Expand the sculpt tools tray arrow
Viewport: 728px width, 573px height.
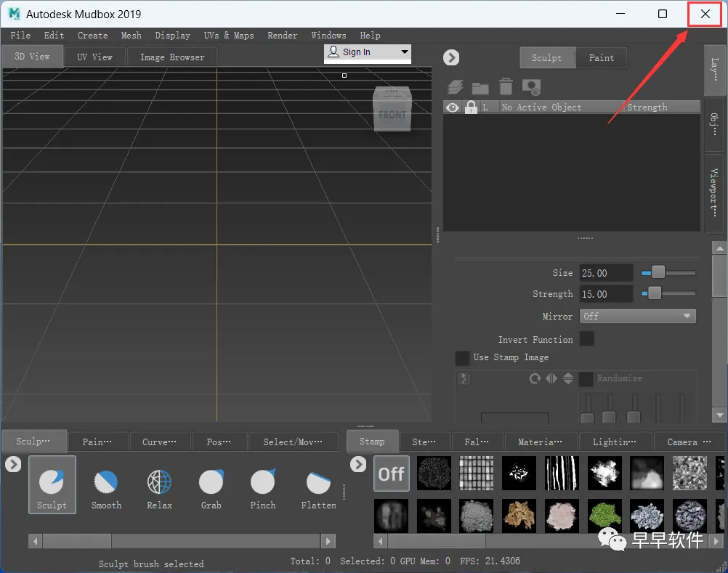point(14,464)
